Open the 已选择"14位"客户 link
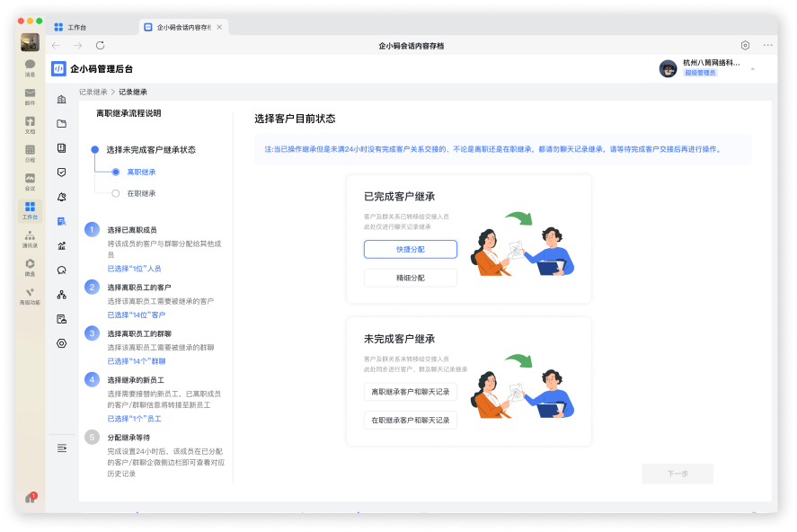Viewport: 797px width, 532px height. coord(137,315)
